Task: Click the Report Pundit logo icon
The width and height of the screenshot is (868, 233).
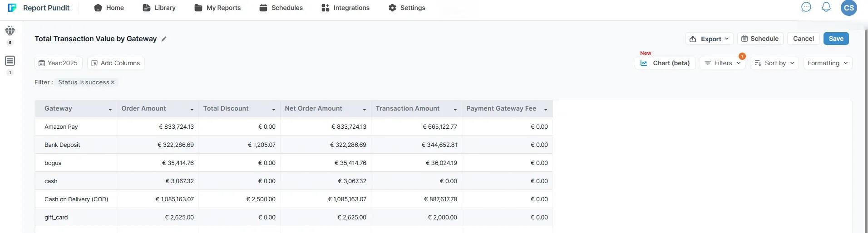Action: pyautogui.click(x=12, y=8)
